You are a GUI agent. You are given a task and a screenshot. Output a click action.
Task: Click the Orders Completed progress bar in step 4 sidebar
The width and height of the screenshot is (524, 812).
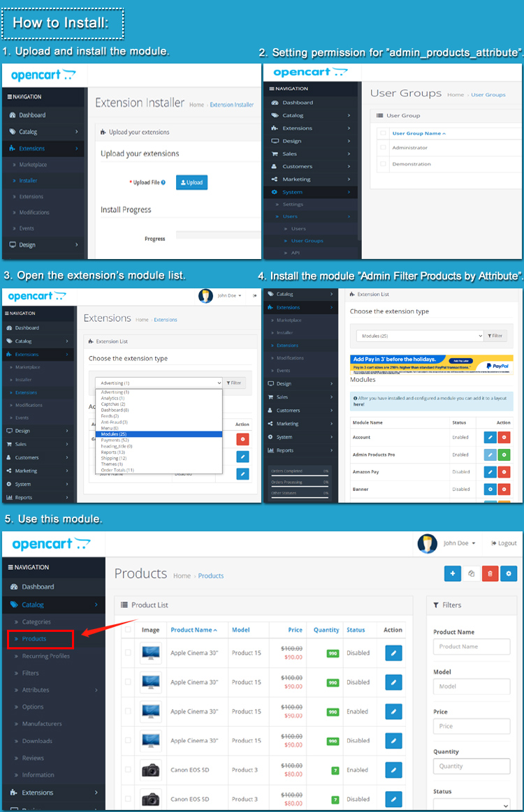[x=300, y=475]
